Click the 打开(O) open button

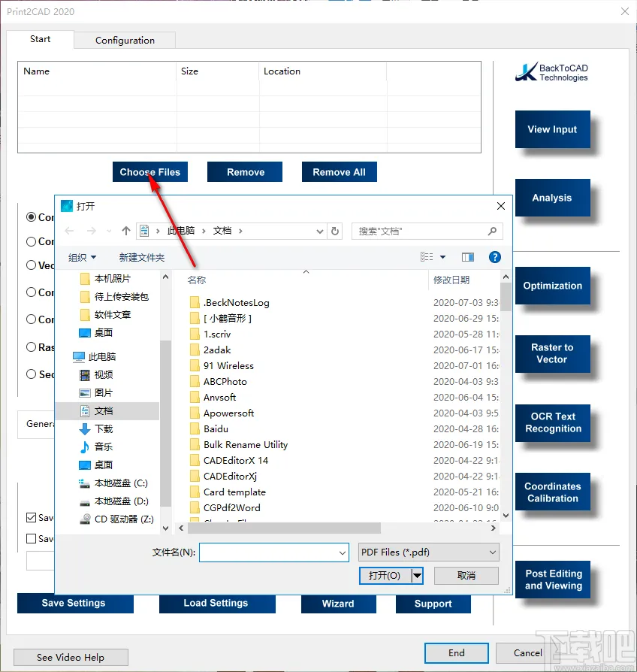pyautogui.click(x=385, y=576)
